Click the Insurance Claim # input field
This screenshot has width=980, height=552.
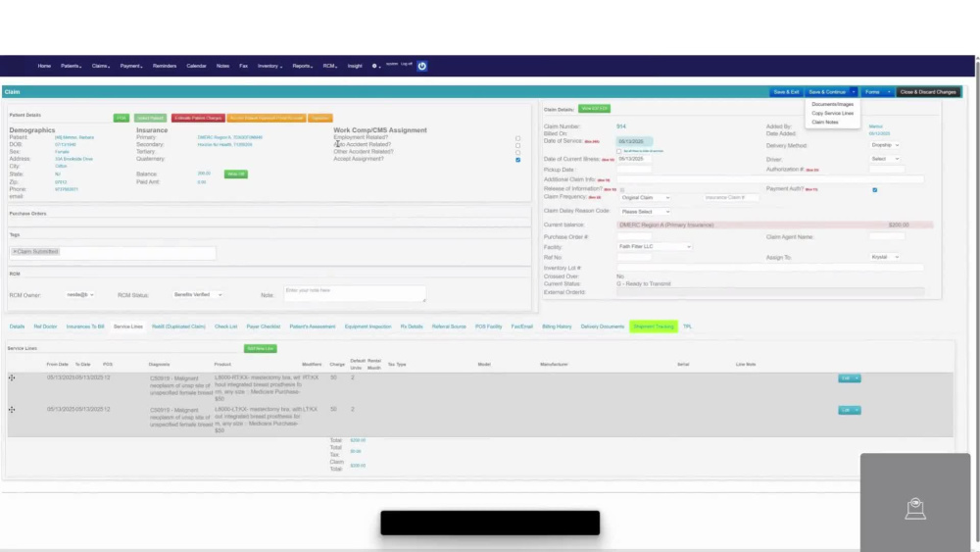click(731, 197)
